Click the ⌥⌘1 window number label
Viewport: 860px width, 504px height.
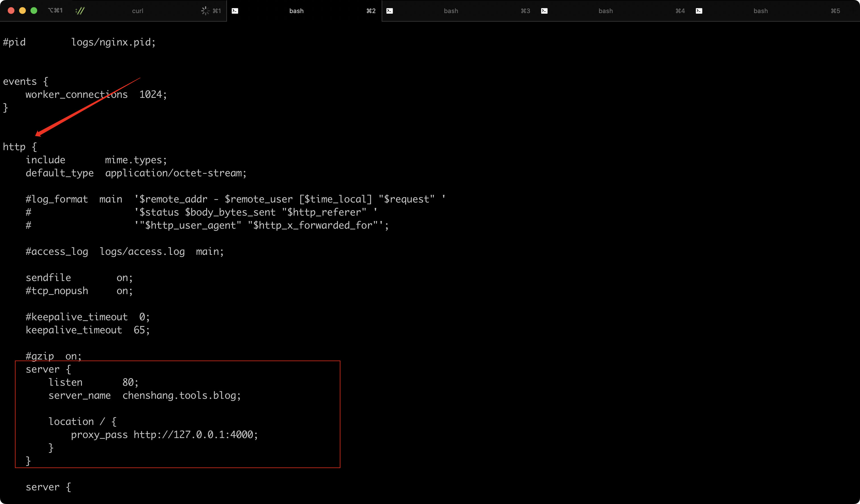(x=55, y=11)
